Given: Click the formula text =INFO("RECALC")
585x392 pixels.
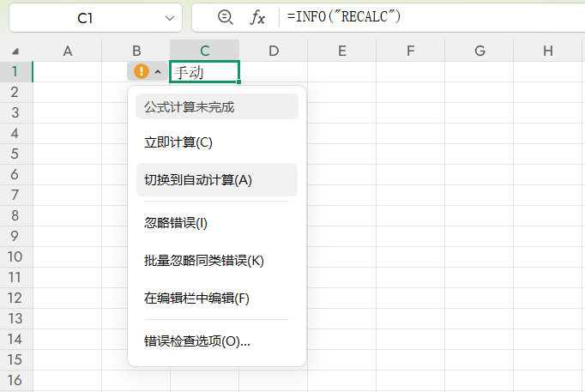Looking at the screenshot, I should 344,17.
